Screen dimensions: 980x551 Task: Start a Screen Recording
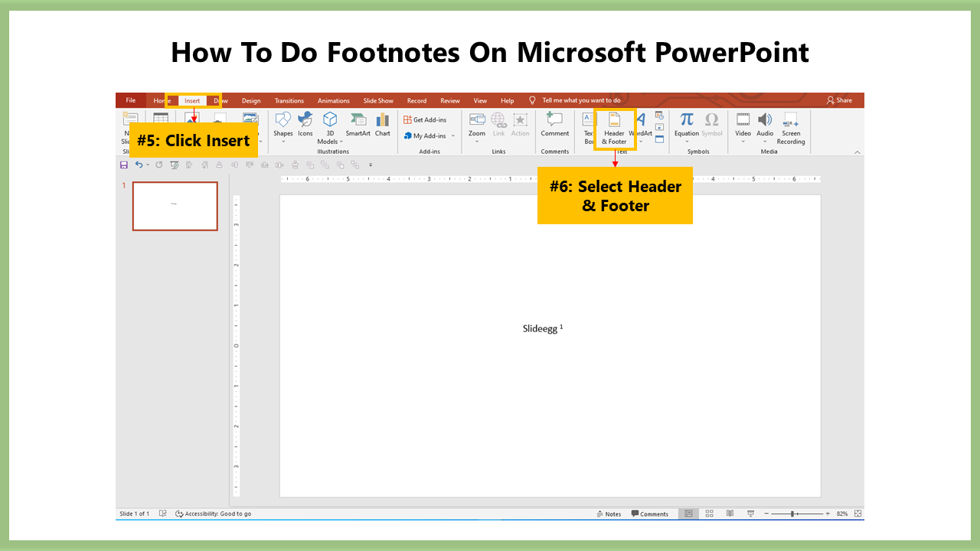tap(791, 128)
